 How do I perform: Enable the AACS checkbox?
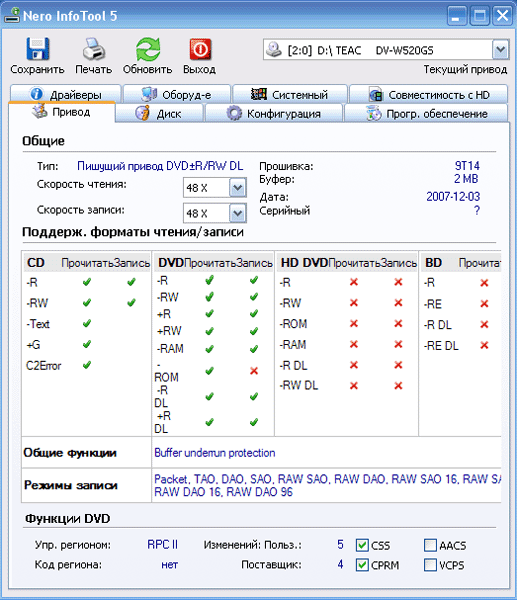(x=430, y=545)
